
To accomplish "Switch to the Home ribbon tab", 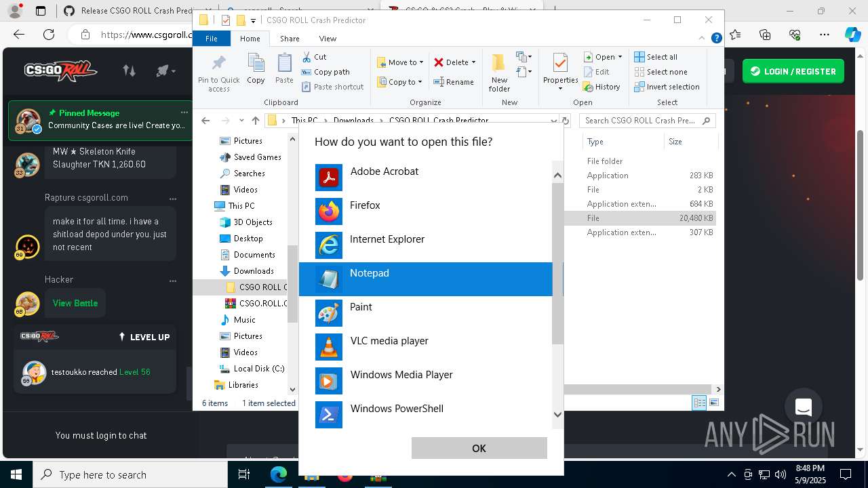I will [250, 39].
